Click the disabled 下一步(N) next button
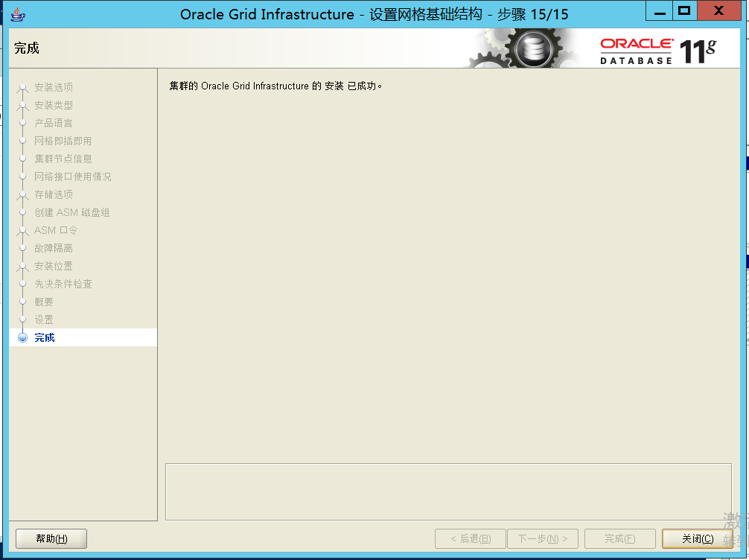 point(543,538)
